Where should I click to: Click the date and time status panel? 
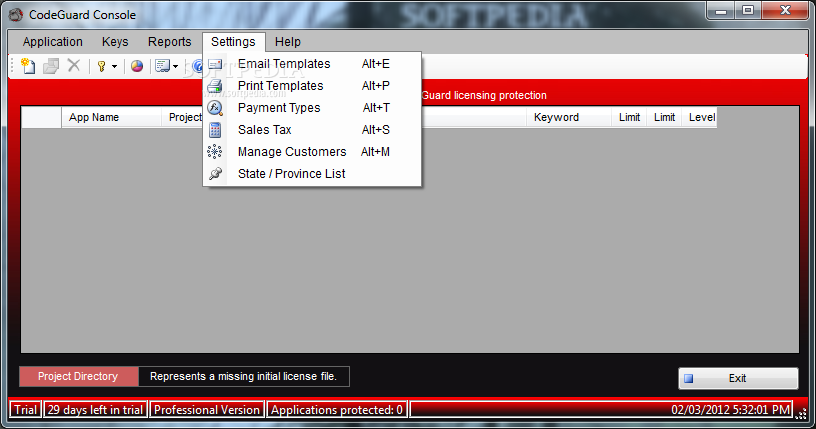tap(601, 410)
